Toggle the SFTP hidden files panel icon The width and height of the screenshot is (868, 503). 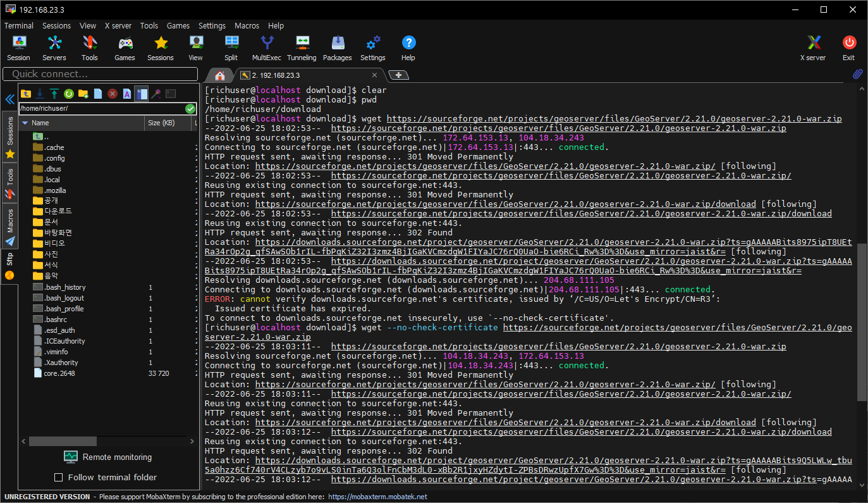[x=142, y=94]
